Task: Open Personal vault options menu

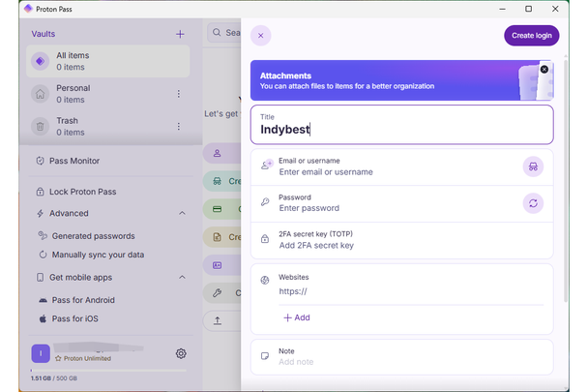Action: pyautogui.click(x=178, y=94)
